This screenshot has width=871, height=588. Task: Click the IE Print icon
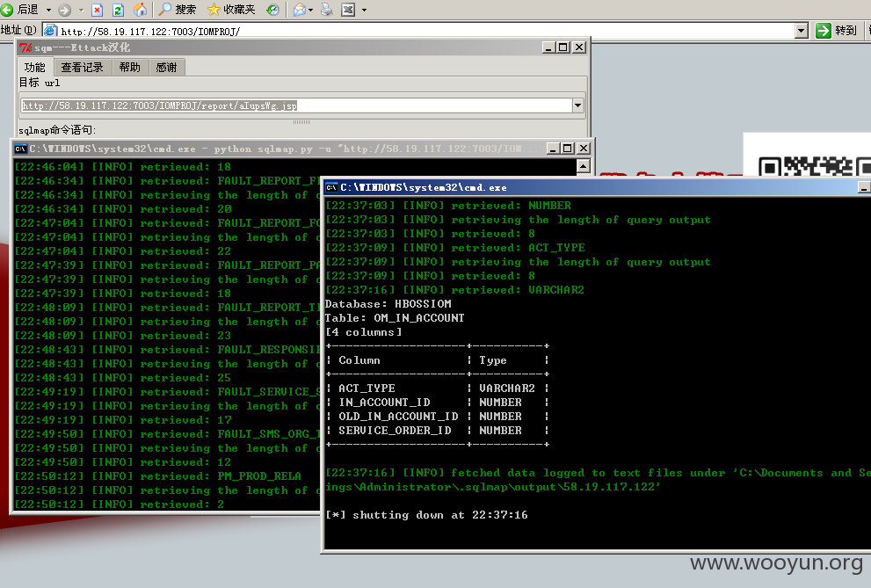point(327,10)
